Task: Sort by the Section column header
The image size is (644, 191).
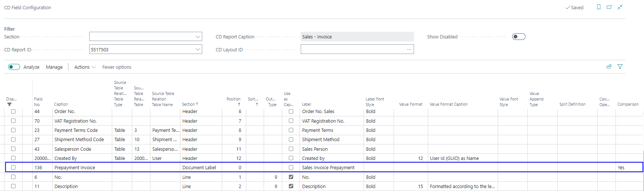Action: 190,104
